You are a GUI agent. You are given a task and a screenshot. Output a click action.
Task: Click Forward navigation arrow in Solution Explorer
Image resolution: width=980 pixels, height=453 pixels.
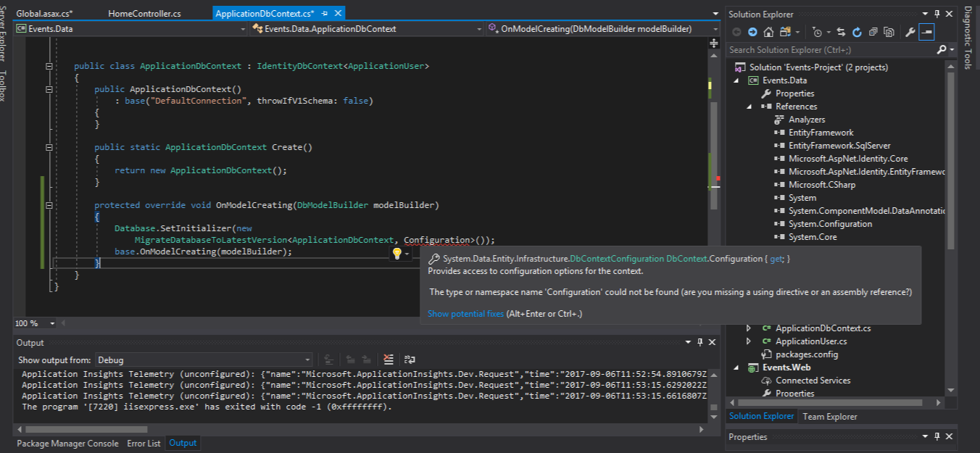point(752,32)
